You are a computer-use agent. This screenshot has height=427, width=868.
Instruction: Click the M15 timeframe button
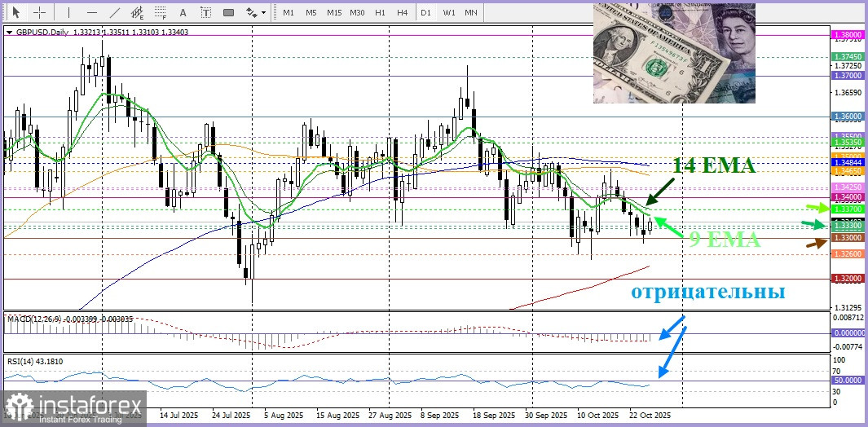tap(334, 12)
